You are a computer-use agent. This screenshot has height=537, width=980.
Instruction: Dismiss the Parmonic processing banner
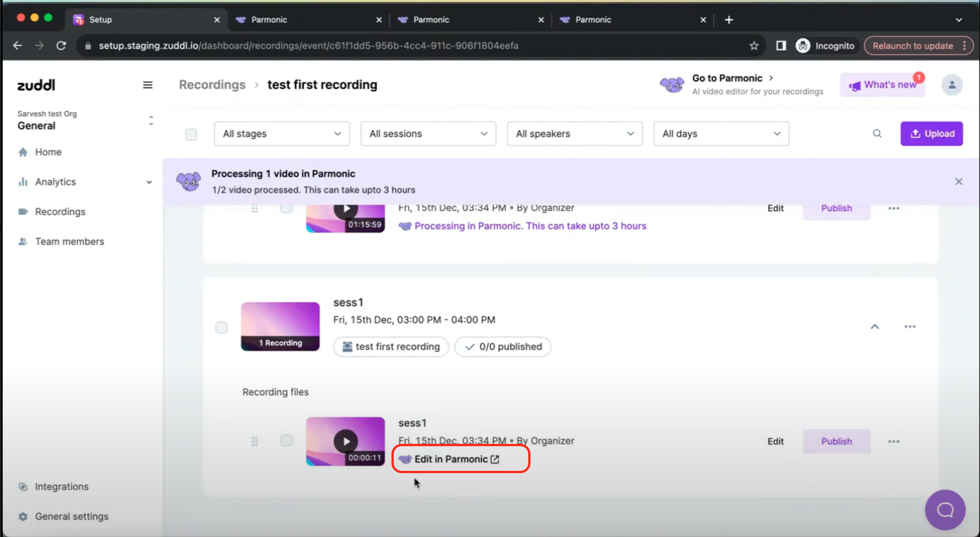(958, 182)
